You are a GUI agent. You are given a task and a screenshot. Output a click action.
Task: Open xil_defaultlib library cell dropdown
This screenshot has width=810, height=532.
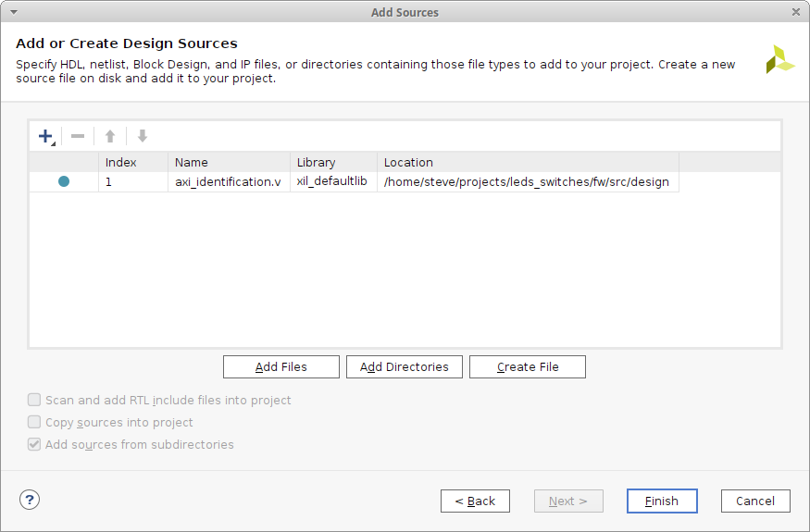332,181
